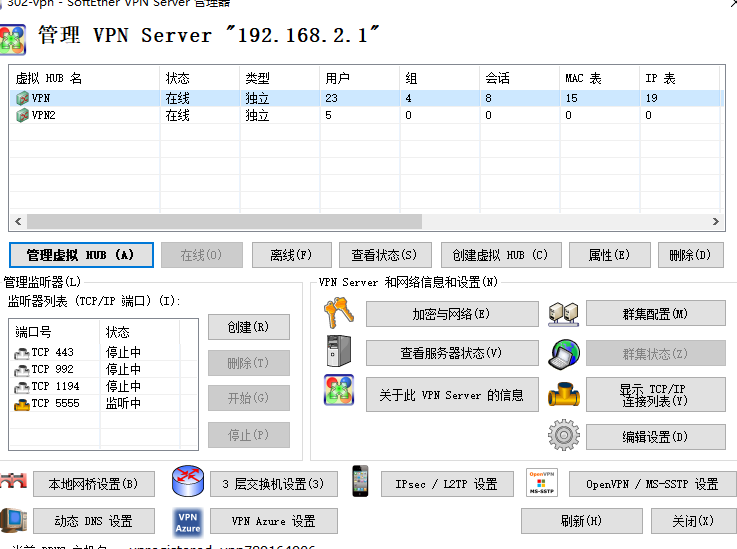The image size is (737, 549).
Task: Click the hub list horizontal scrollbar thumb
Action: tap(224, 221)
